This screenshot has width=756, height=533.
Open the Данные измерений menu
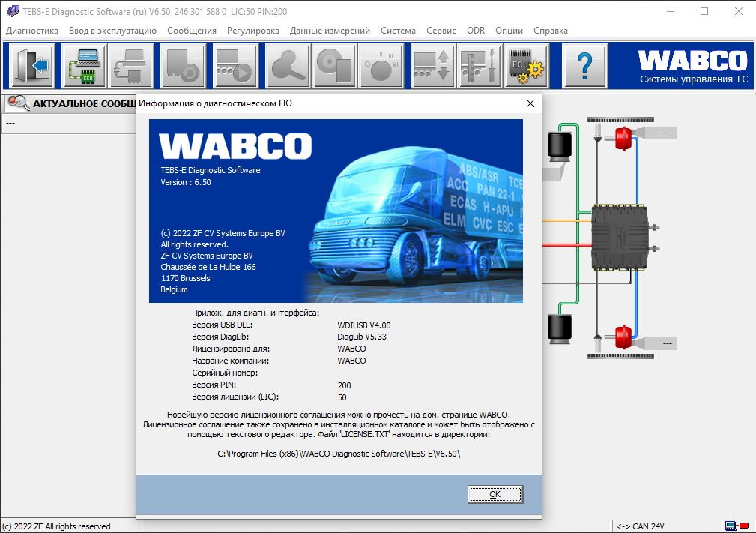330,31
